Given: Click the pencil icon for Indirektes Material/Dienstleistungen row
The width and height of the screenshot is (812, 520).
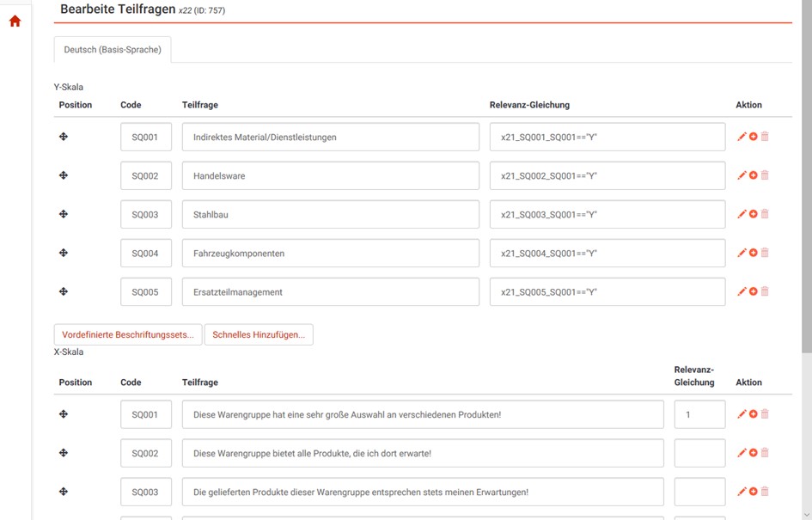Looking at the screenshot, I should point(742,137).
